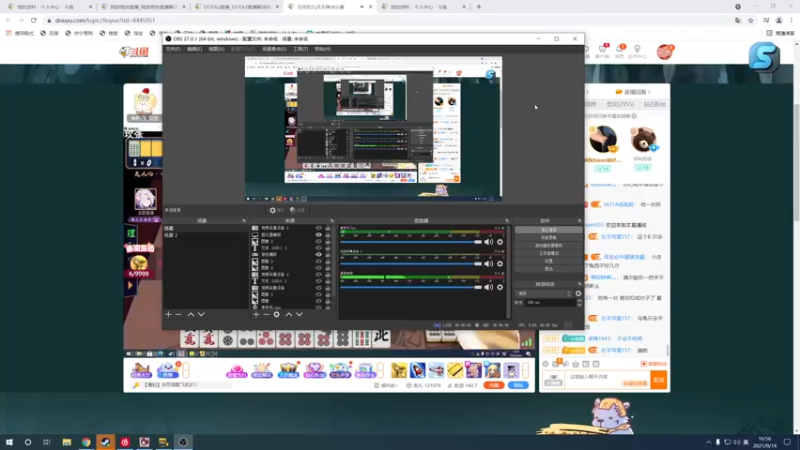Toggle visibility of 文本 (GDI+) 3 source
The image size is (800, 450).
pos(319,248)
